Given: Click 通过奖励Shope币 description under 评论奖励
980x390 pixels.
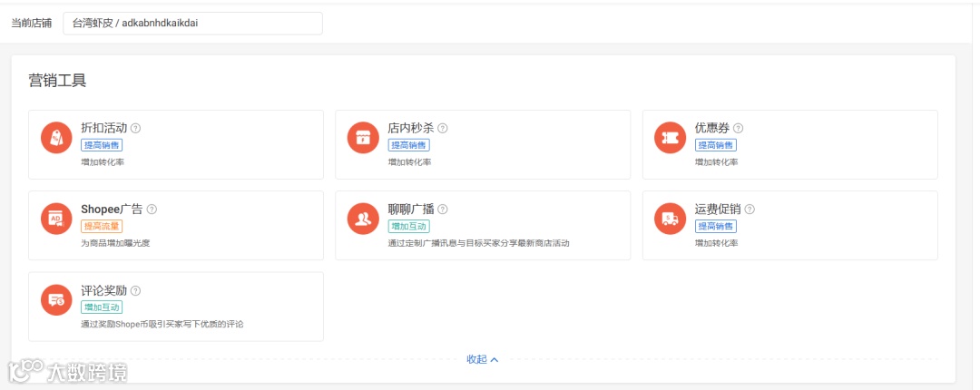Looking at the screenshot, I should [x=162, y=325].
